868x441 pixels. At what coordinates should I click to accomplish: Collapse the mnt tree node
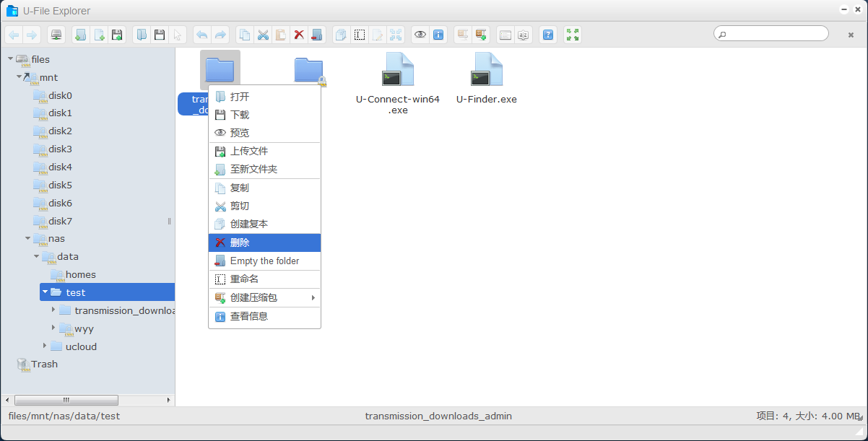click(19, 77)
